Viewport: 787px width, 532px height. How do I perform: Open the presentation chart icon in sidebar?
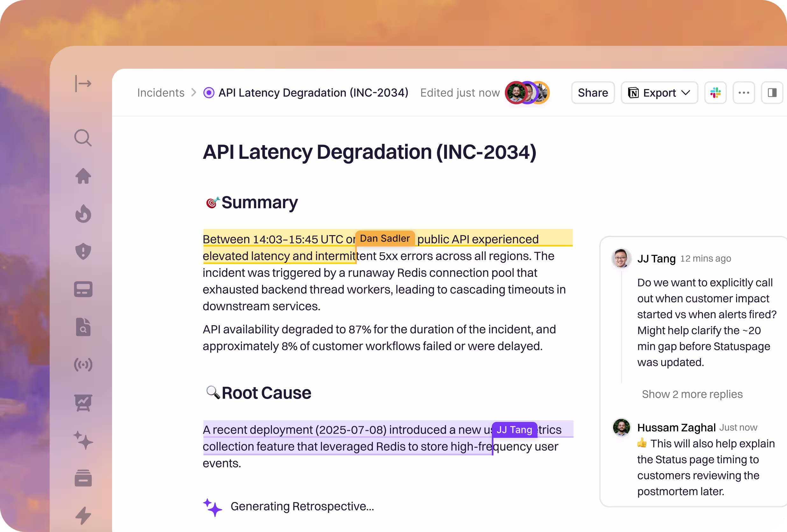(x=83, y=403)
